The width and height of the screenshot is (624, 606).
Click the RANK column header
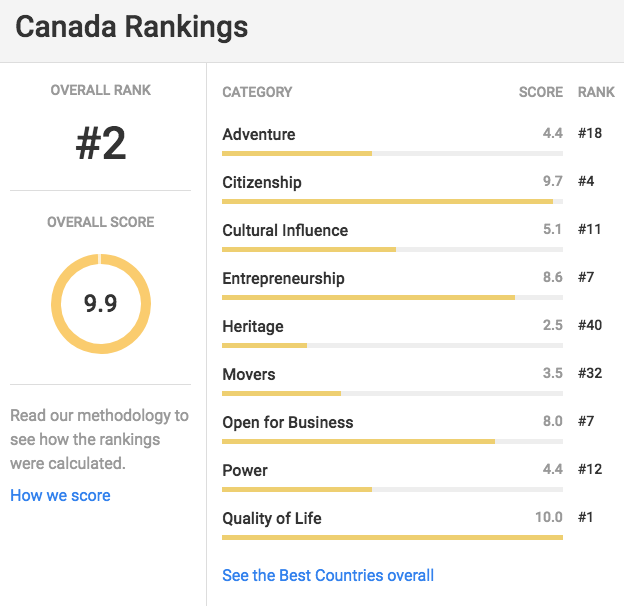(596, 92)
